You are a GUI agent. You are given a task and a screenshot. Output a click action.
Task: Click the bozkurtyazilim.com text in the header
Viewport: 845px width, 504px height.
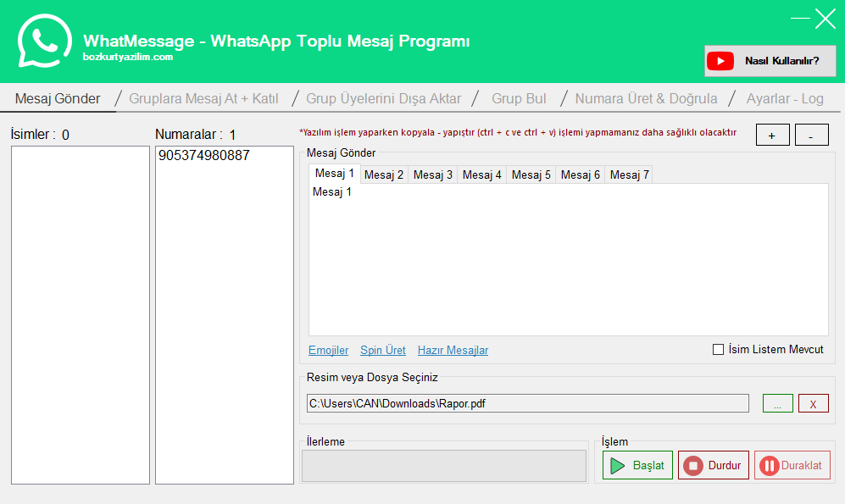click(x=128, y=57)
